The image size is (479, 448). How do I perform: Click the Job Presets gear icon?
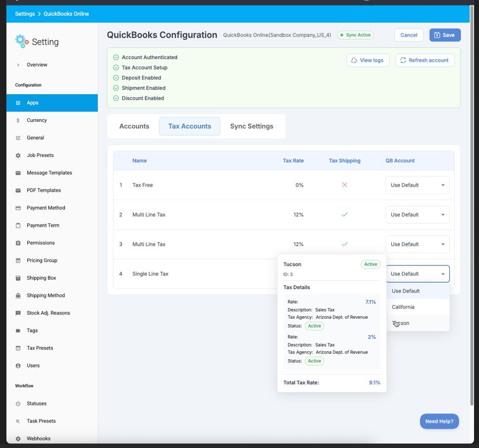18,155
